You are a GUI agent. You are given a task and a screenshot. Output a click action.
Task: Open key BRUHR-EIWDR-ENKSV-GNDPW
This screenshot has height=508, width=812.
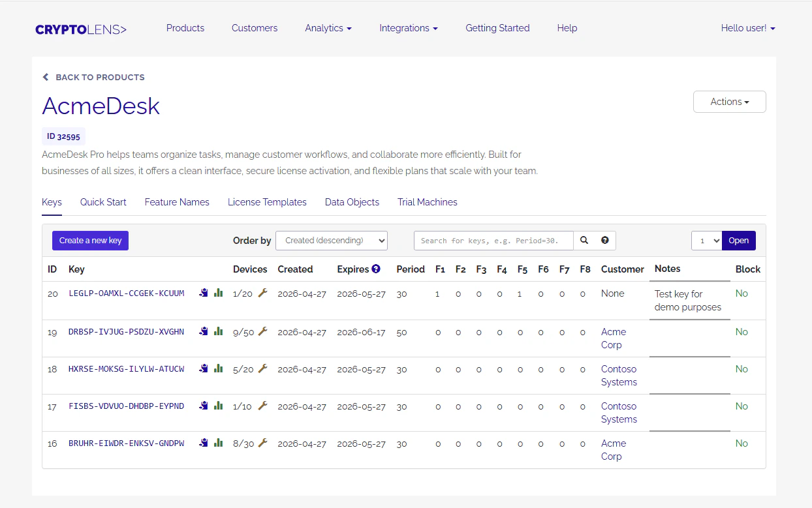pos(127,443)
